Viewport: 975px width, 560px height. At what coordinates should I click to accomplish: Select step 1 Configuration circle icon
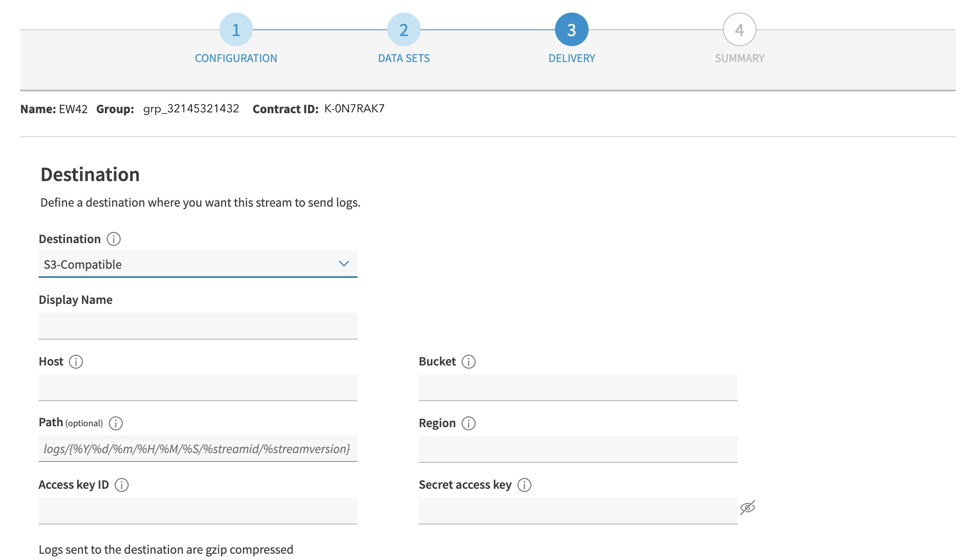point(236,29)
